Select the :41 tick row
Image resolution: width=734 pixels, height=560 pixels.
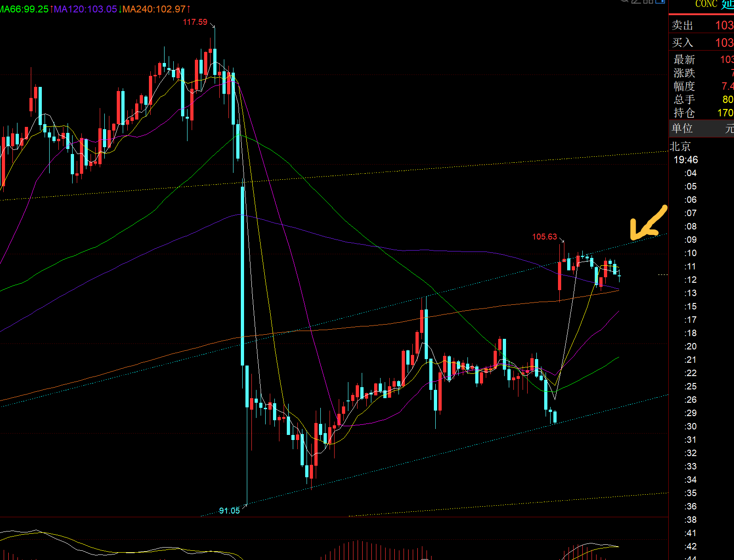pos(690,533)
